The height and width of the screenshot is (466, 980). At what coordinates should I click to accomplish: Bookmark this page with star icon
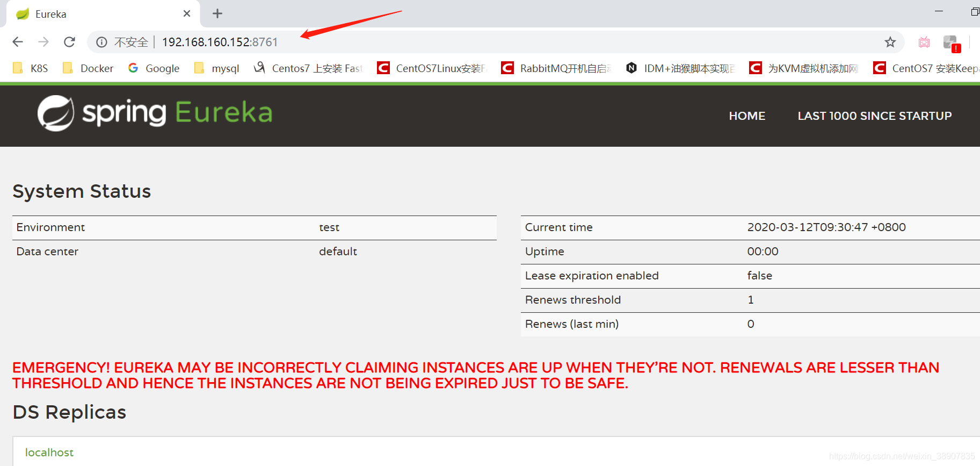(890, 42)
